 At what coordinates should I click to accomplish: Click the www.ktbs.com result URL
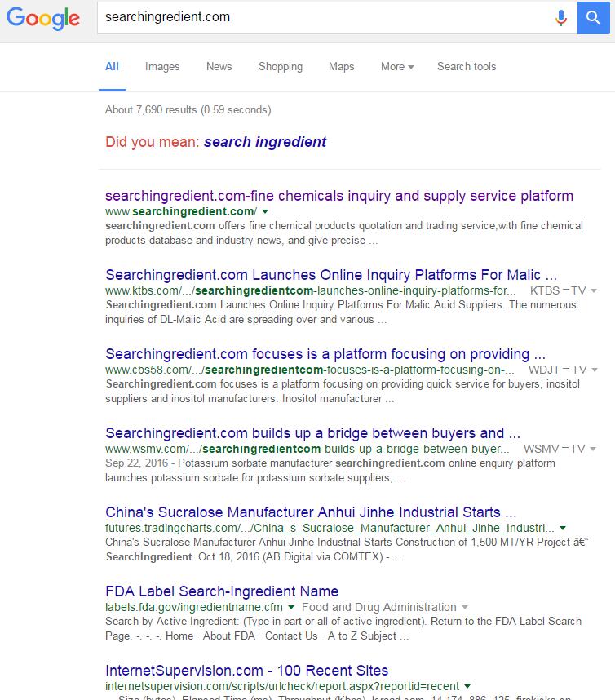click(311, 290)
